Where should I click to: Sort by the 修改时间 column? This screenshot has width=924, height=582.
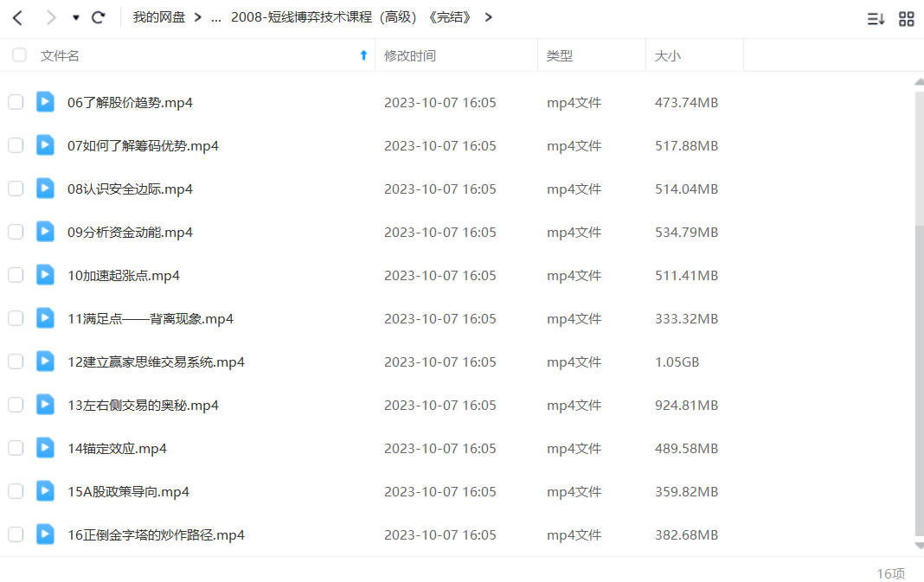[x=410, y=56]
